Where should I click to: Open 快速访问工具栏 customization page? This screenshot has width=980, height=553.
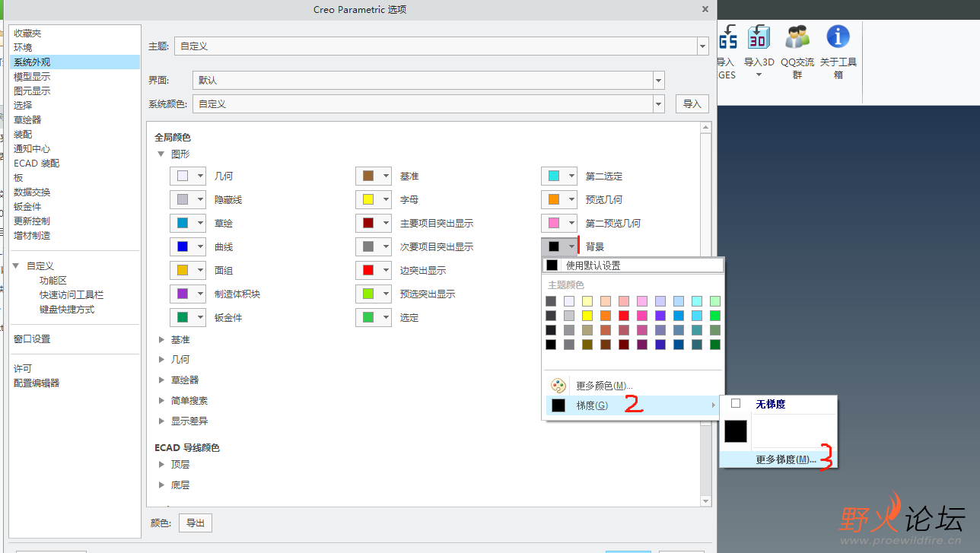click(72, 295)
